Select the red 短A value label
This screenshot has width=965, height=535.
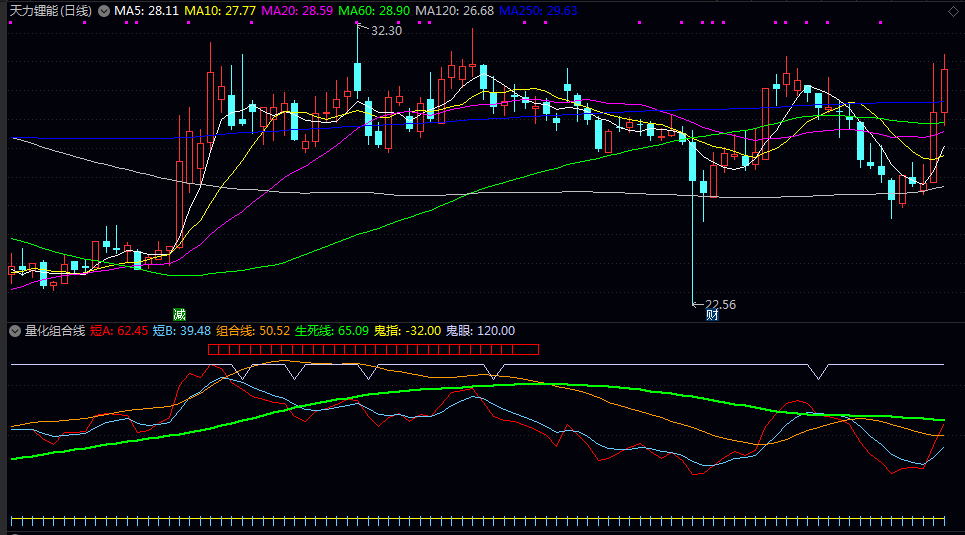click(119, 330)
